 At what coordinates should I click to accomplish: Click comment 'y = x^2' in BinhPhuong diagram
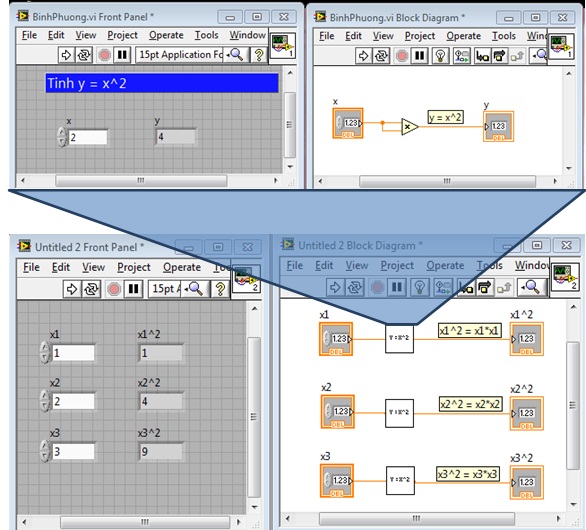pyautogui.click(x=445, y=117)
